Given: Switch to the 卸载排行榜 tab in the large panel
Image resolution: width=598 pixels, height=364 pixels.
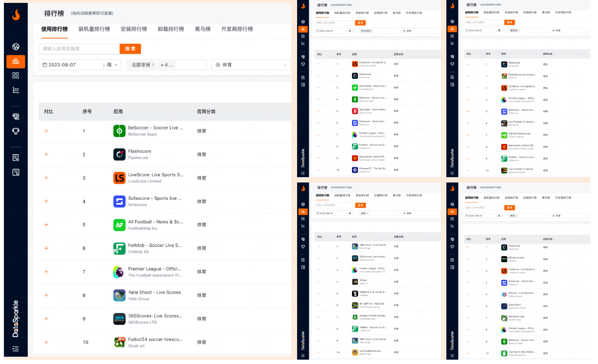Looking at the screenshot, I should pyautogui.click(x=171, y=29).
